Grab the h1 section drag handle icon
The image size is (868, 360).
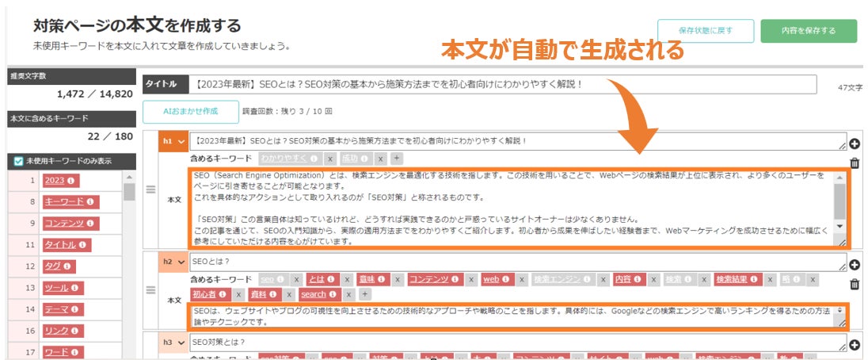(x=150, y=190)
